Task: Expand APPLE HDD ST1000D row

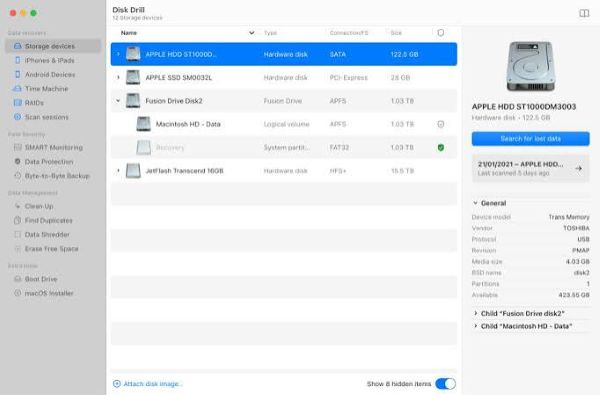Action: [118, 54]
